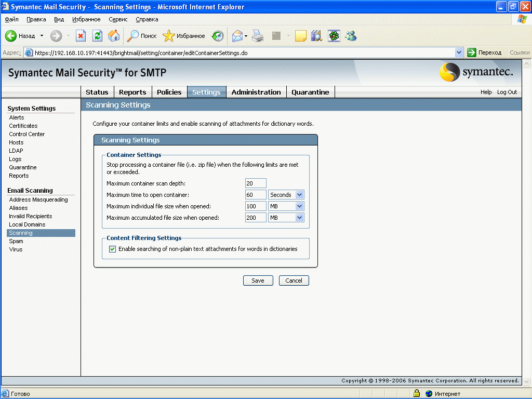Click the maximum time to open field
The height and width of the screenshot is (399, 532).
click(x=256, y=195)
